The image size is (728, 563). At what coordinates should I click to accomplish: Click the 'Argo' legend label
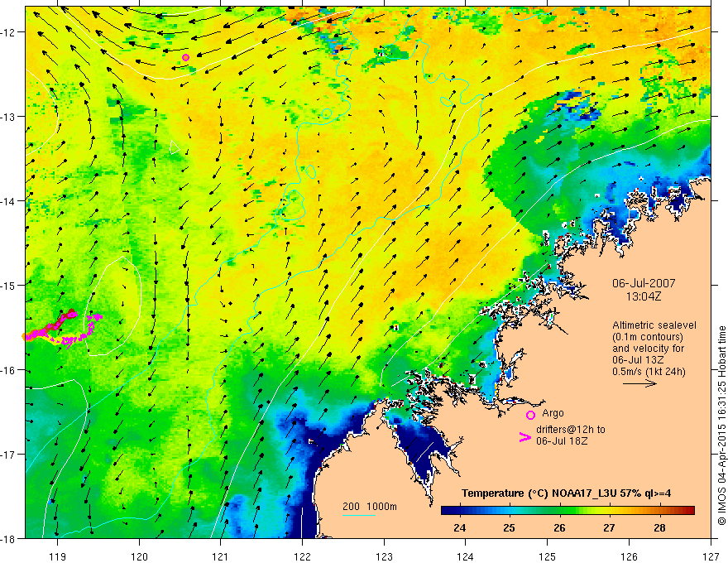(x=553, y=413)
